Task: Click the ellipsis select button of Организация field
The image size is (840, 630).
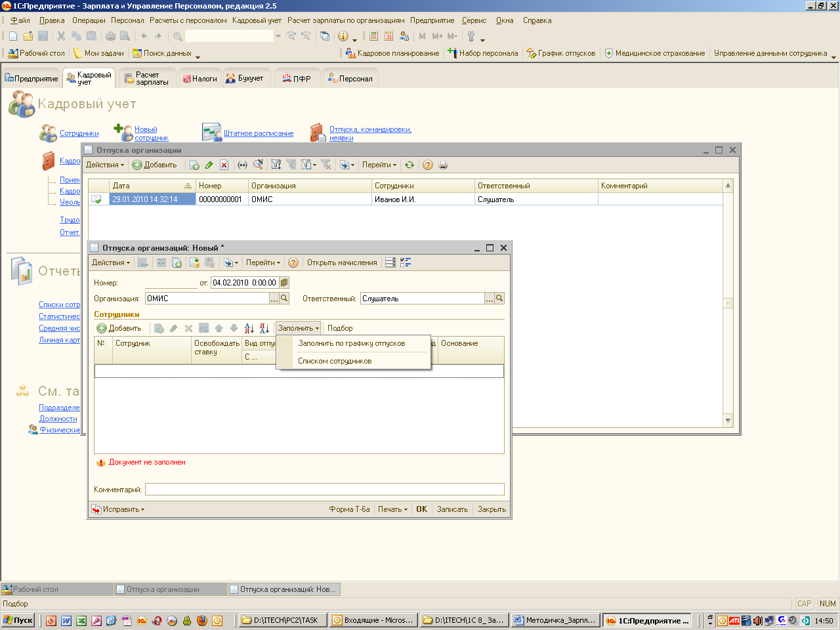Action: point(274,299)
